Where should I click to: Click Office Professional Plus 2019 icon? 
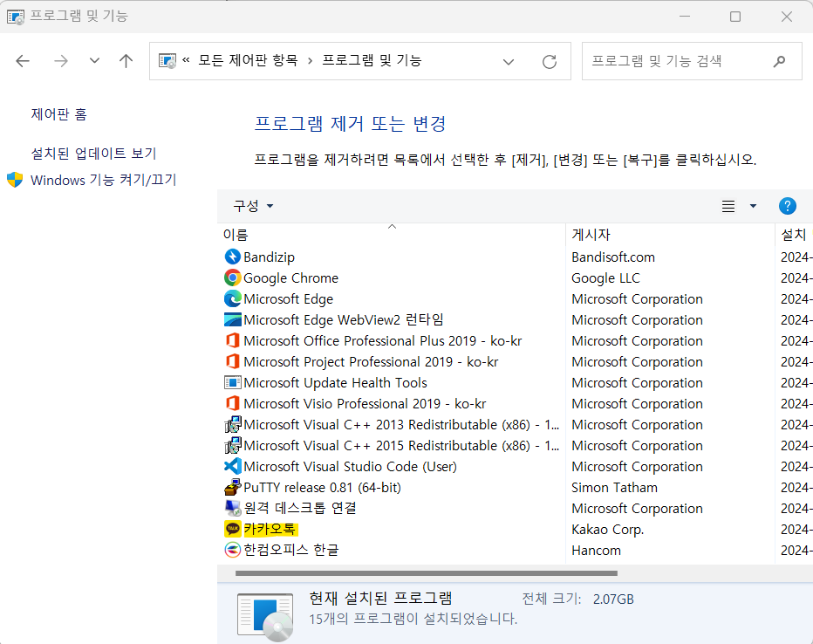pos(232,340)
